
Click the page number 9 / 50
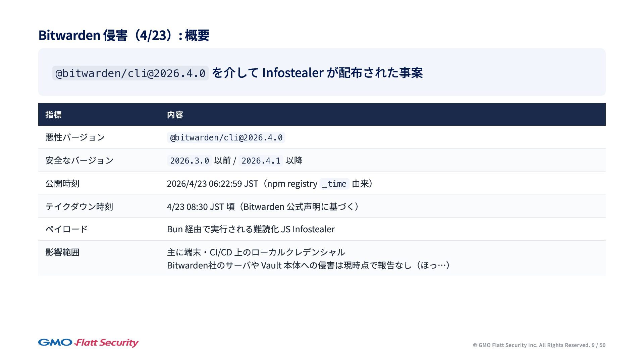(x=599, y=345)
